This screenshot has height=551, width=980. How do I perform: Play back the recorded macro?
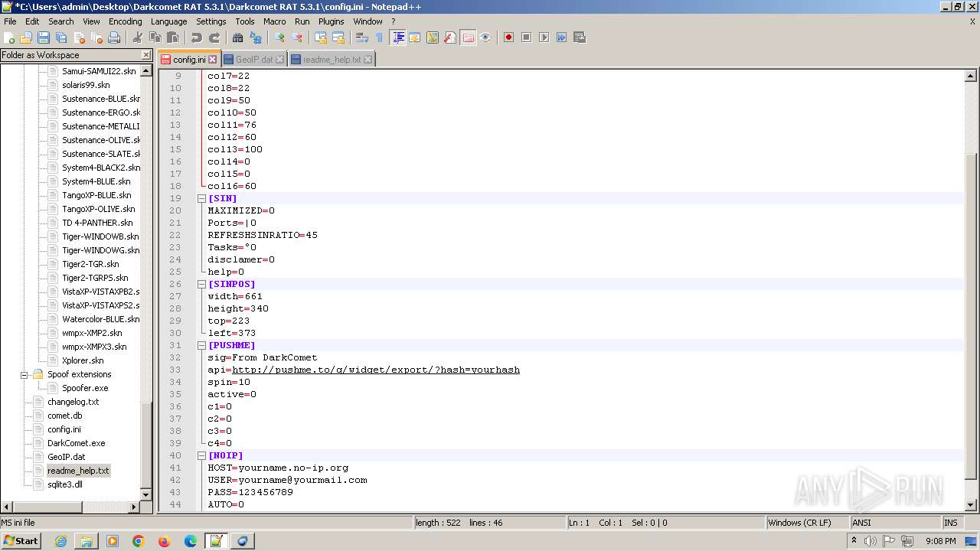pos(544,37)
